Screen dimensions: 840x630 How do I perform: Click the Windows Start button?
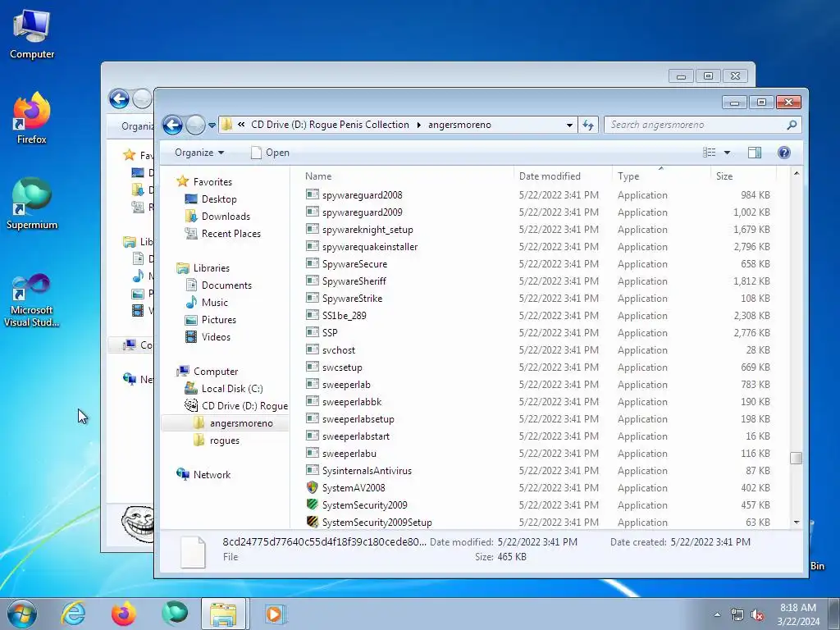22,614
